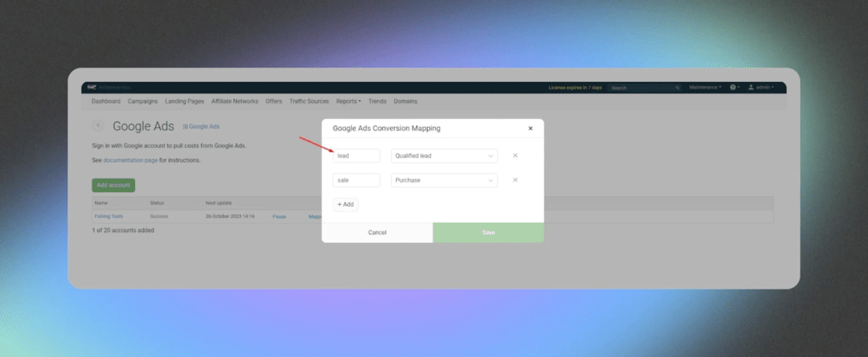
Task: Click the + Add mapping button
Action: pyautogui.click(x=346, y=204)
